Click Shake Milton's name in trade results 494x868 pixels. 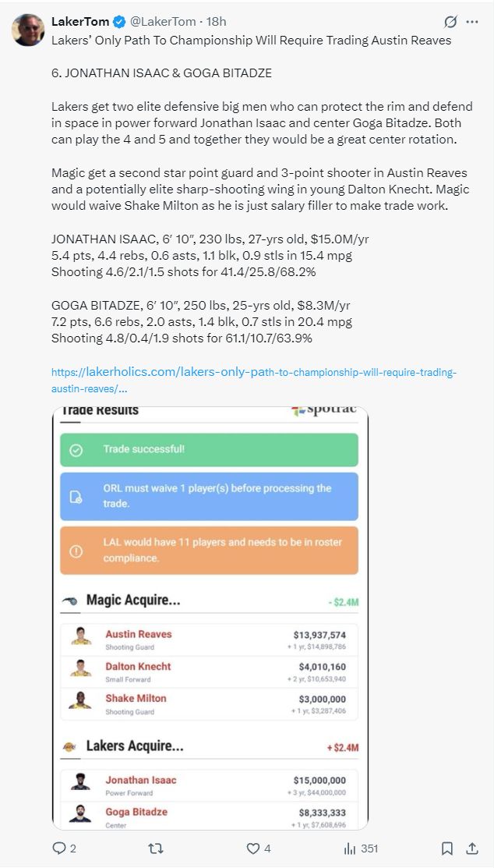coord(136,698)
